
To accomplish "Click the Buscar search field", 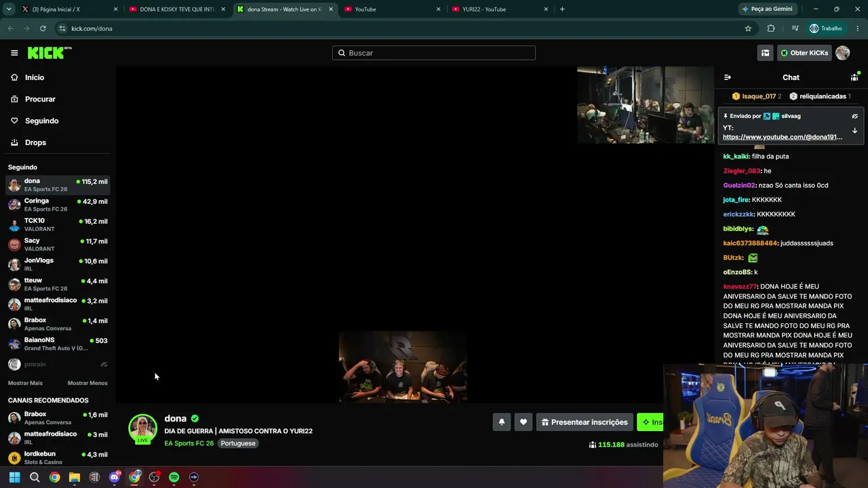I will pyautogui.click(x=434, y=53).
